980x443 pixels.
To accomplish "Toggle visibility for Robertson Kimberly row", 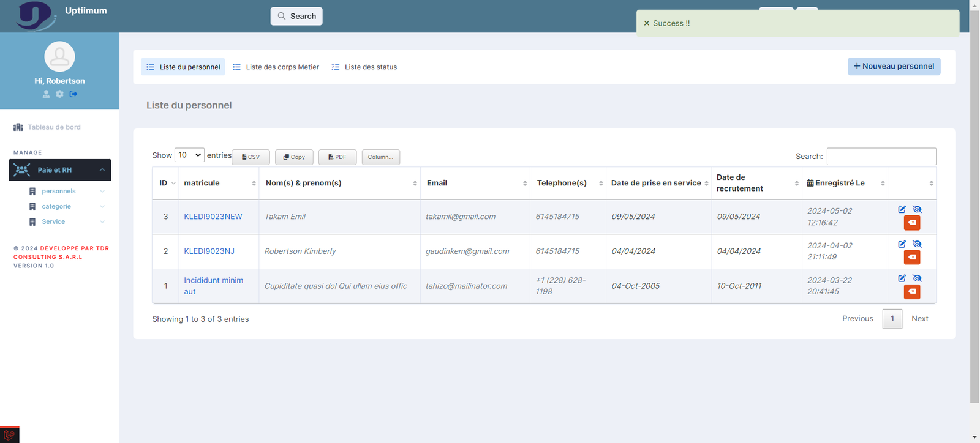I will coord(917,244).
